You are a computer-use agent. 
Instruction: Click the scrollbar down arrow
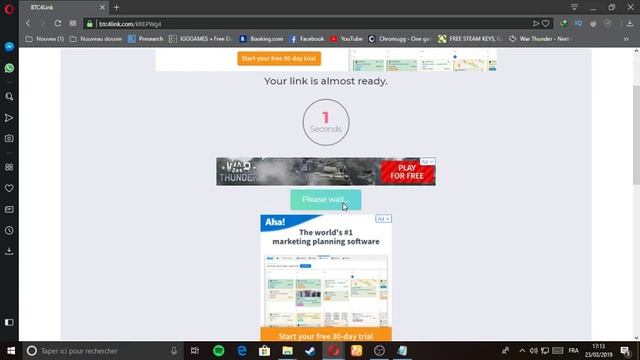[636, 338]
